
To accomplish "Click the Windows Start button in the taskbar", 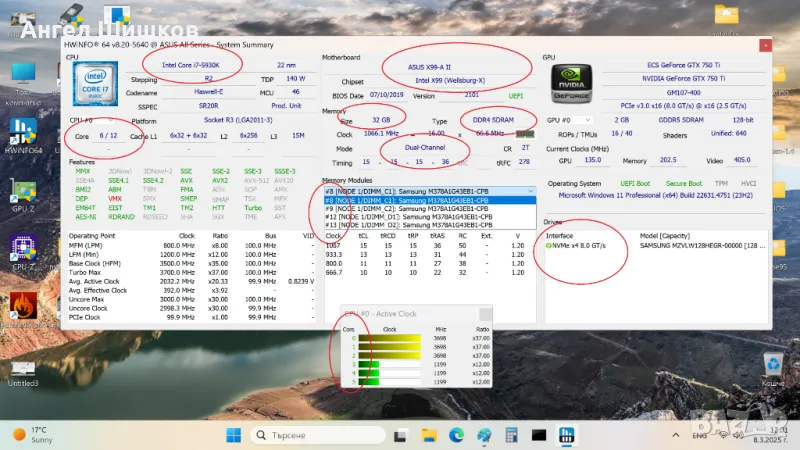I will (x=232, y=435).
